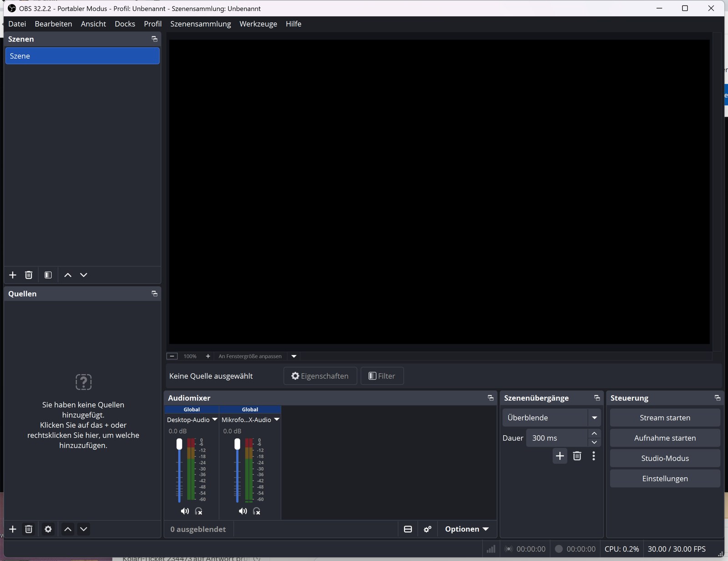This screenshot has width=728, height=561.
Task: Increase transition Dauer with up arrow
Action: coord(594,433)
